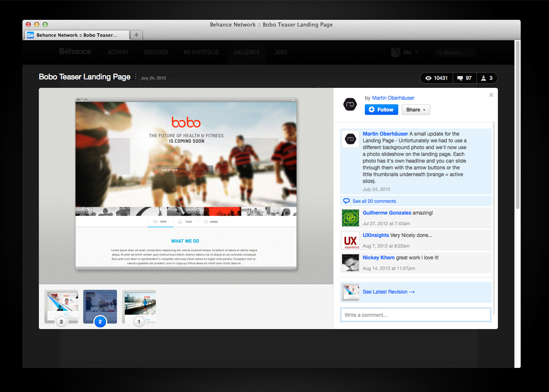Image resolution: width=549 pixels, height=392 pixels.
Task: Click the Be favicon on the browser tab
Action: [30, 35]
